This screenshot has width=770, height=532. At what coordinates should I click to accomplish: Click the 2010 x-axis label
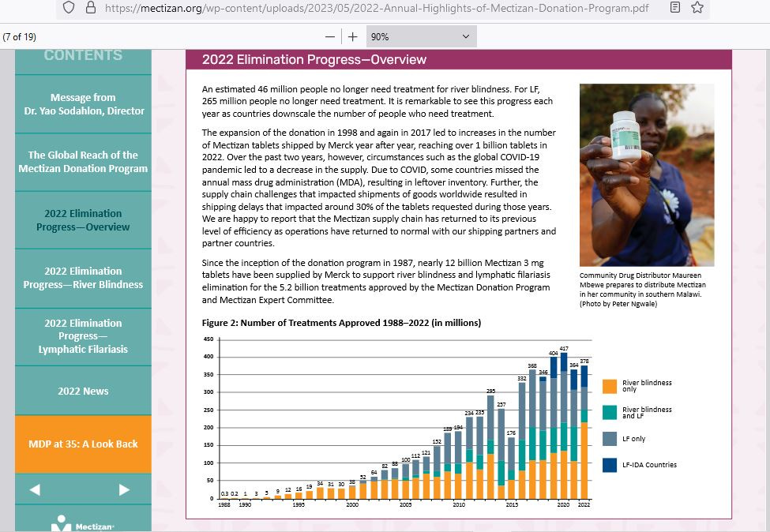(459, 504)
